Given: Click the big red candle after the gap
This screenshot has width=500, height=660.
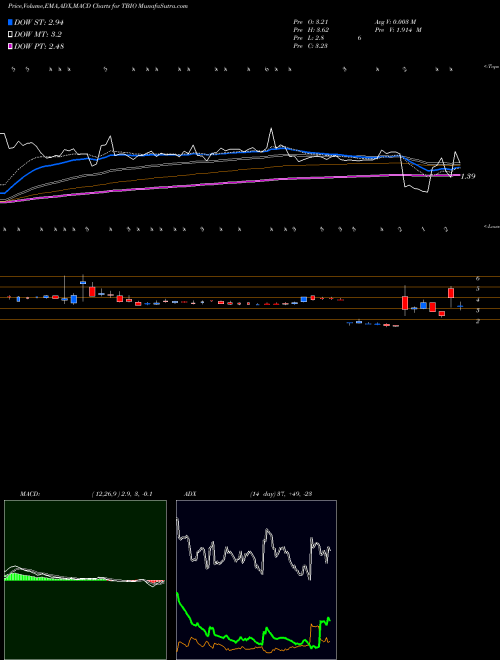Looking at the screenshot, I should point(405,301).
